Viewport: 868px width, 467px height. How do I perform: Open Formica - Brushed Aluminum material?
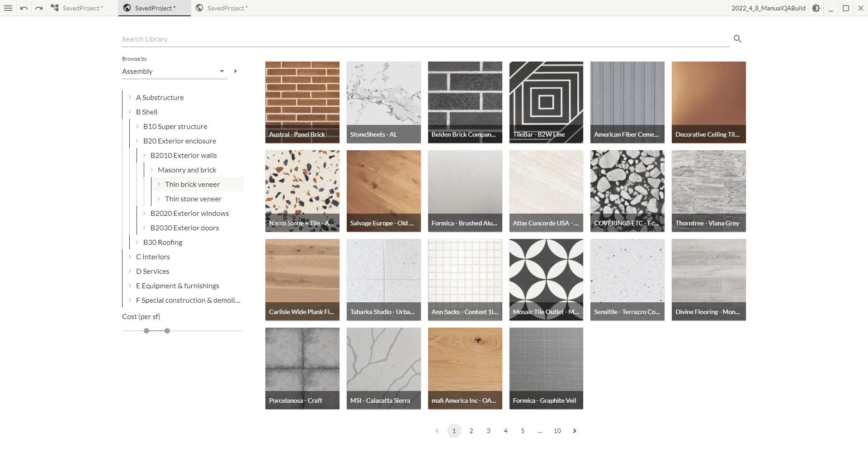point(465,191)
